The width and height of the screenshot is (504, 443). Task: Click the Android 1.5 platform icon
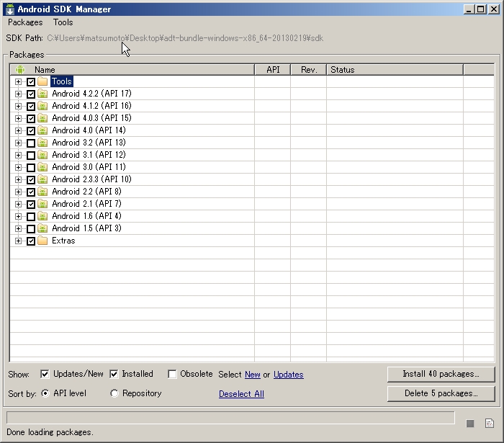click(x=42, y=228)
